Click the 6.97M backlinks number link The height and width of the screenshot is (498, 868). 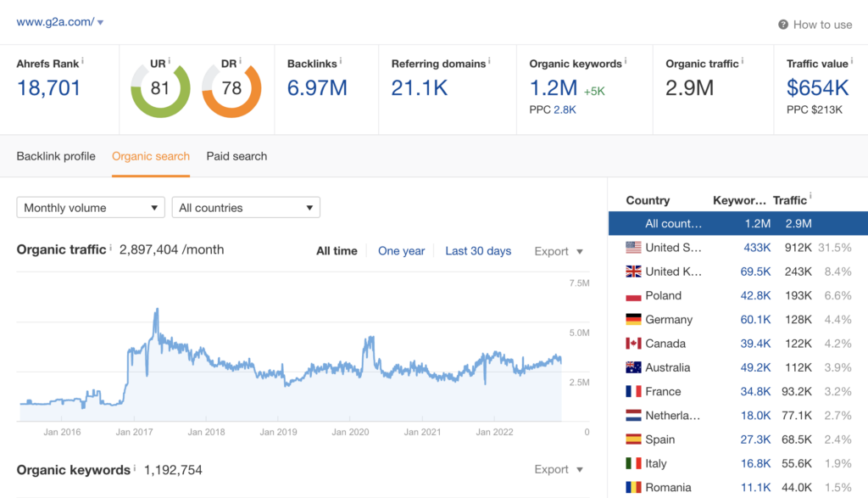pyautogui.click(x=317, y=87)
